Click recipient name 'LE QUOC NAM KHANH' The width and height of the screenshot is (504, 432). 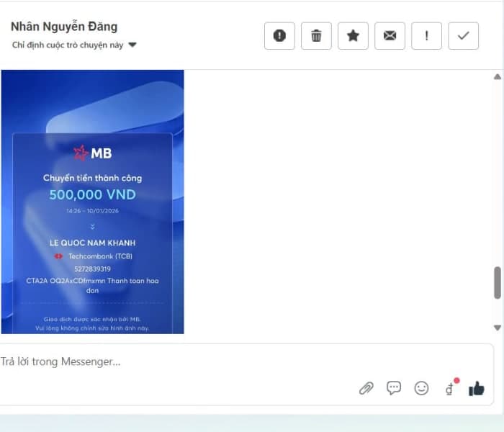(x=93, y=243)
